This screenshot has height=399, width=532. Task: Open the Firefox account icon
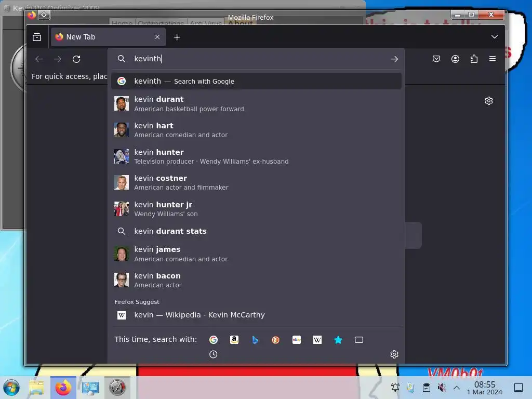[x=455, y=59]
